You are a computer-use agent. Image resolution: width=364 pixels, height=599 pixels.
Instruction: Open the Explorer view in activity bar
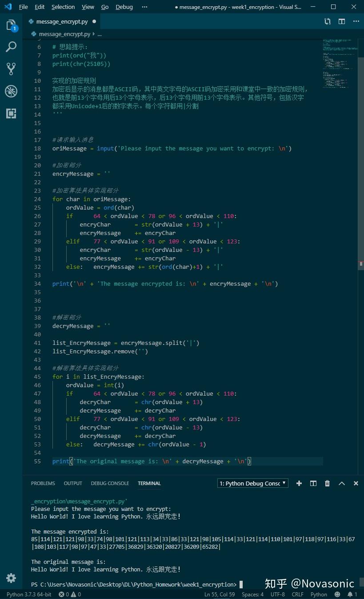[x=11, y=25]
